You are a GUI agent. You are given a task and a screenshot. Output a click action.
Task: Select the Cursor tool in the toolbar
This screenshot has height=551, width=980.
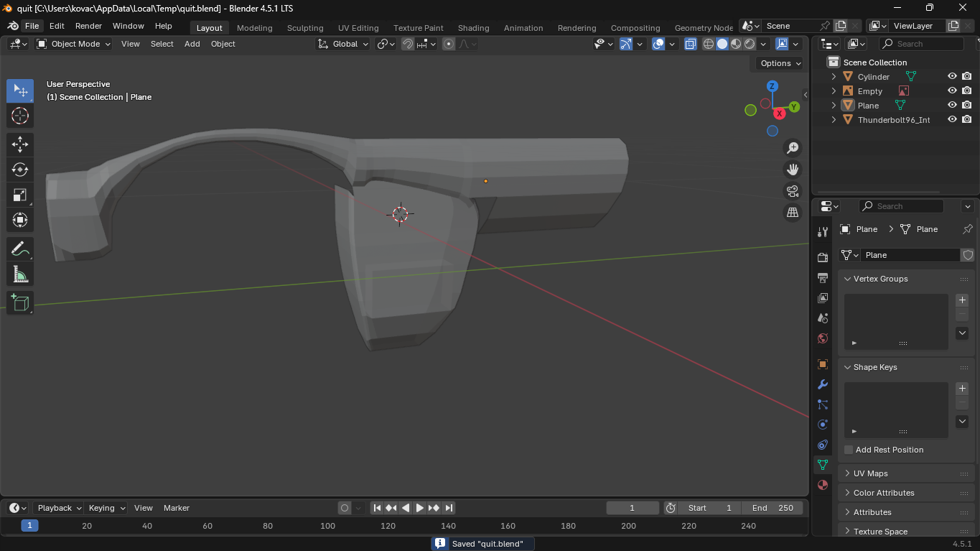[20, 116]
